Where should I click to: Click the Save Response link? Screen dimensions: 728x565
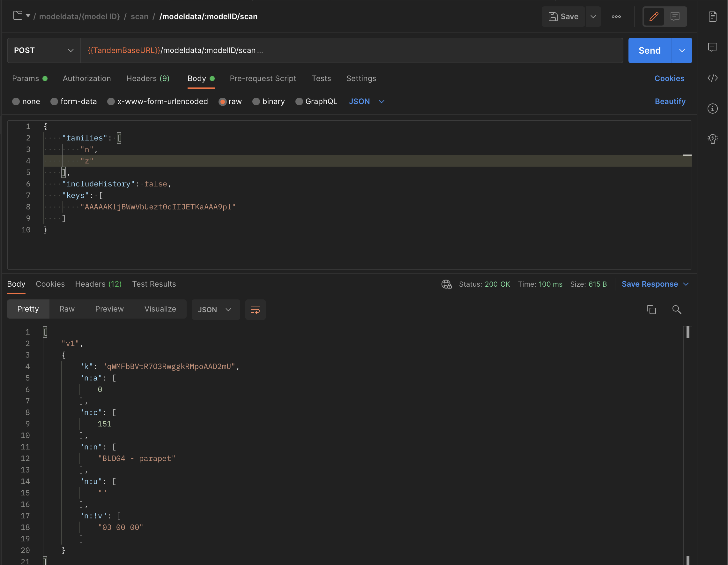650,284
